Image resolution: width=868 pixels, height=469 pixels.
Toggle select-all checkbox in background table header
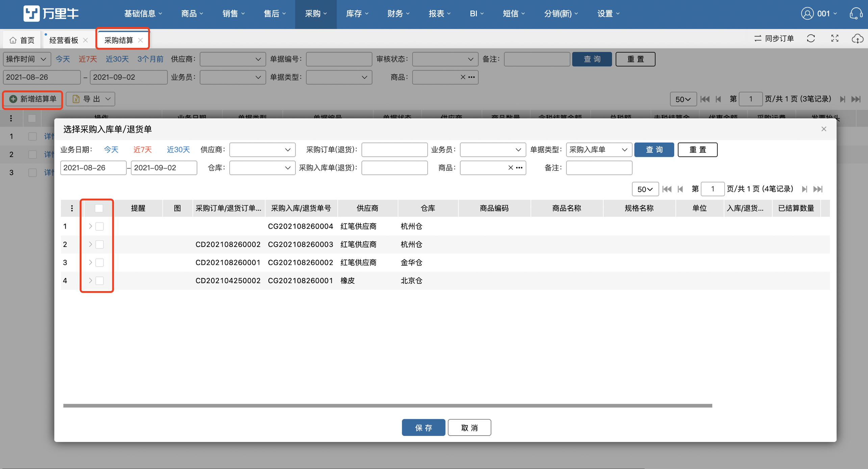pos(32,118)
